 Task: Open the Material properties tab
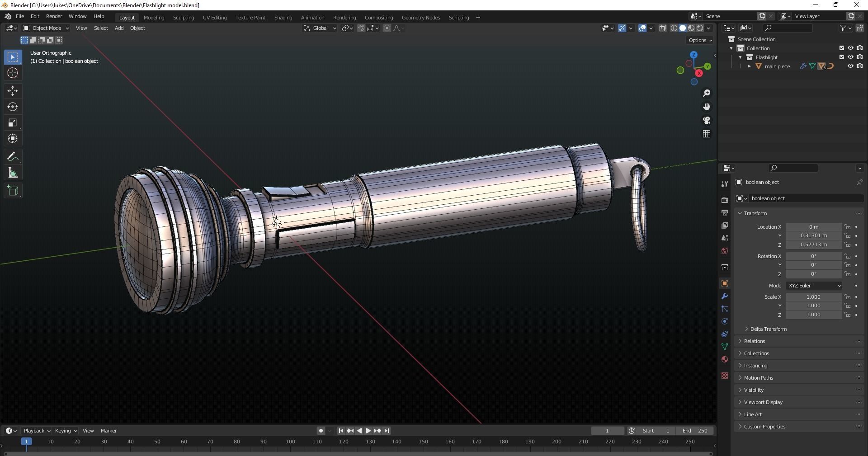[725, 359]
